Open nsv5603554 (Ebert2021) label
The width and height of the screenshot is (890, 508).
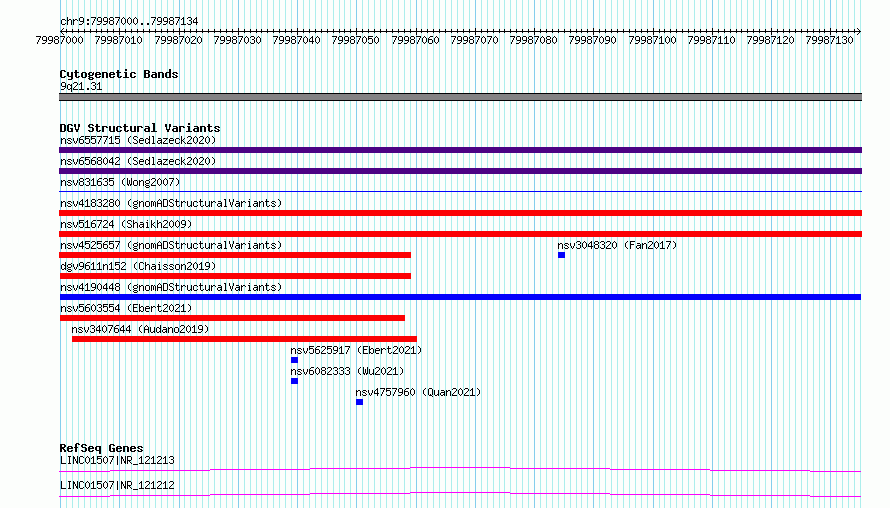click(x=126, y=308)
